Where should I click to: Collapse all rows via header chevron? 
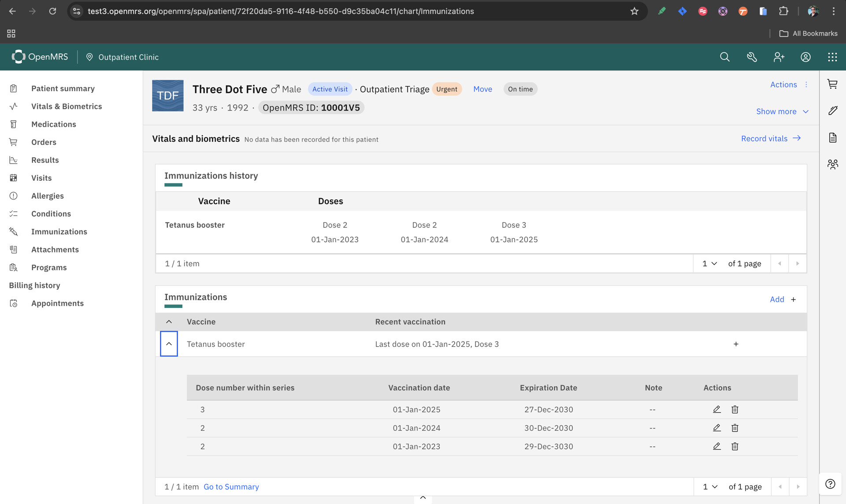tap(169, 322)
